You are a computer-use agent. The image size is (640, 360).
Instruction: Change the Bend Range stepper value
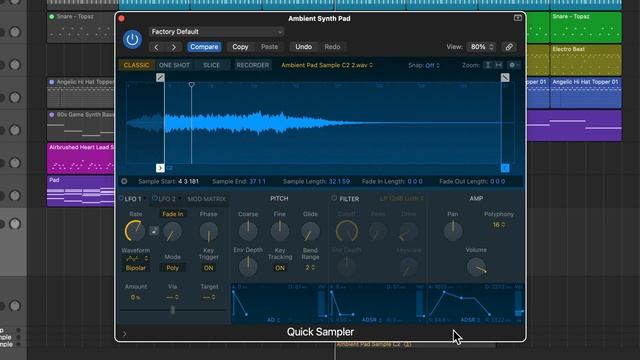[310, 268]
